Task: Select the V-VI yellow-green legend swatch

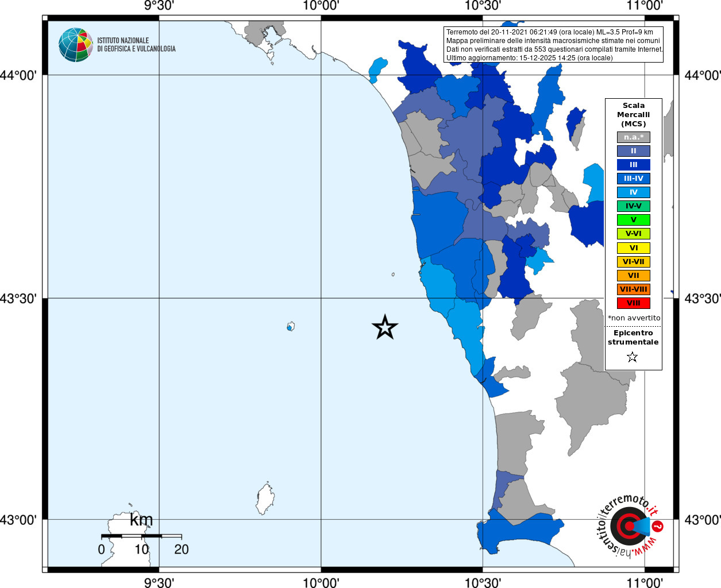Action: [634, 234]
